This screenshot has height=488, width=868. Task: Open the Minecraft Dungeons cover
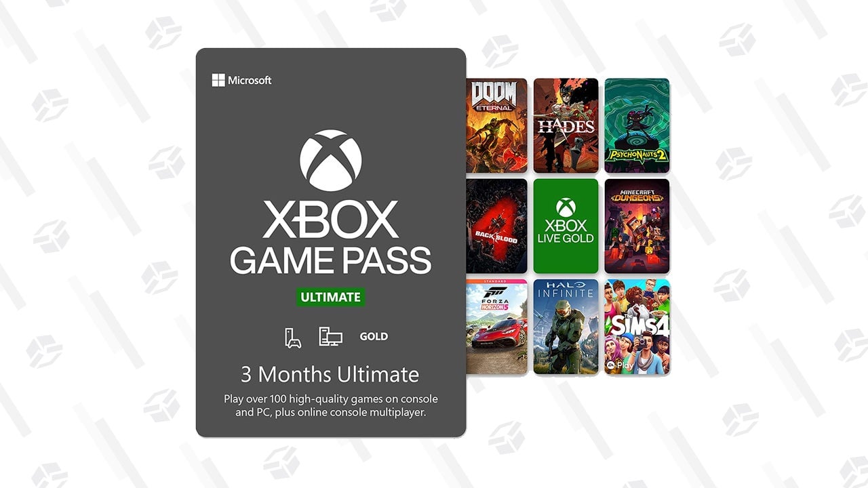(x=637, y=226)
